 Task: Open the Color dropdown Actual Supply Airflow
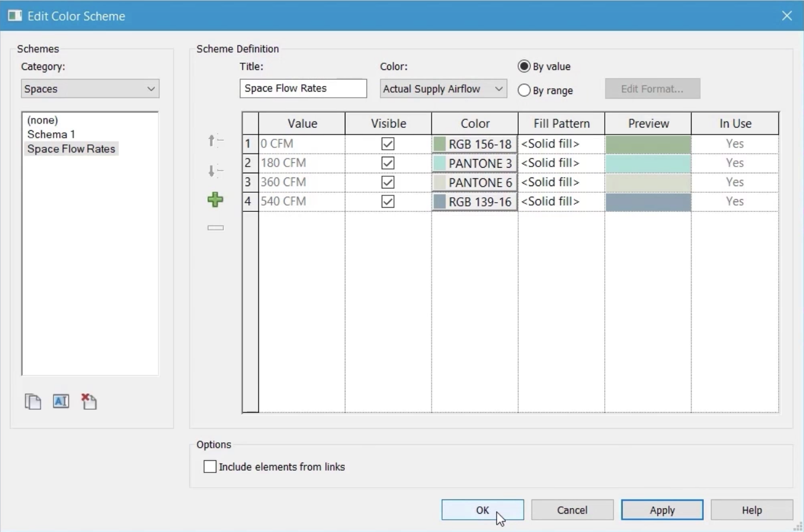tap(443, 88)
